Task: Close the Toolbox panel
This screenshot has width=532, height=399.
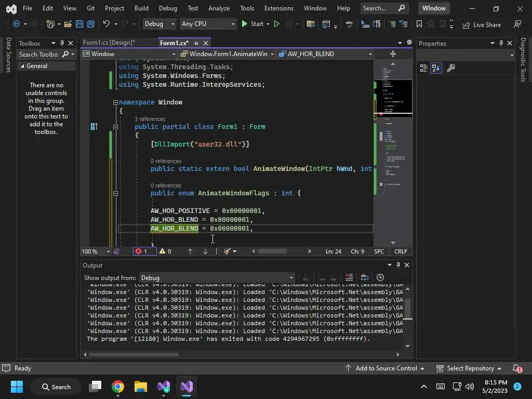Action: pyautogui.click(x=71, y=43)
